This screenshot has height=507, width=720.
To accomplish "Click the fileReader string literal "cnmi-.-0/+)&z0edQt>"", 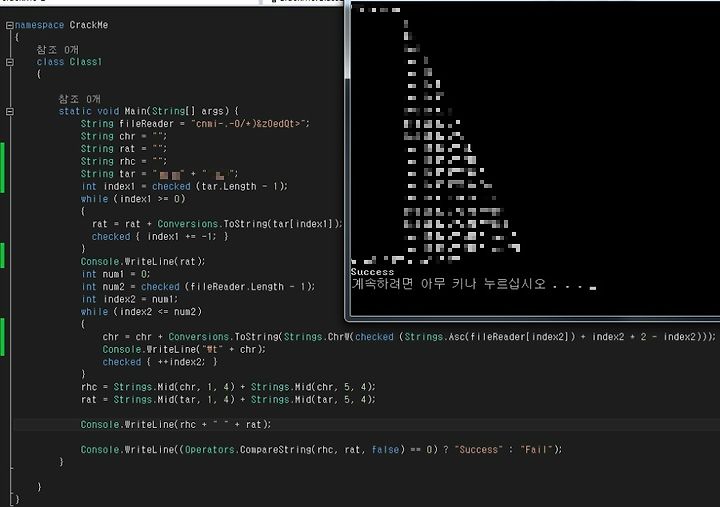I will coord(250,124).
